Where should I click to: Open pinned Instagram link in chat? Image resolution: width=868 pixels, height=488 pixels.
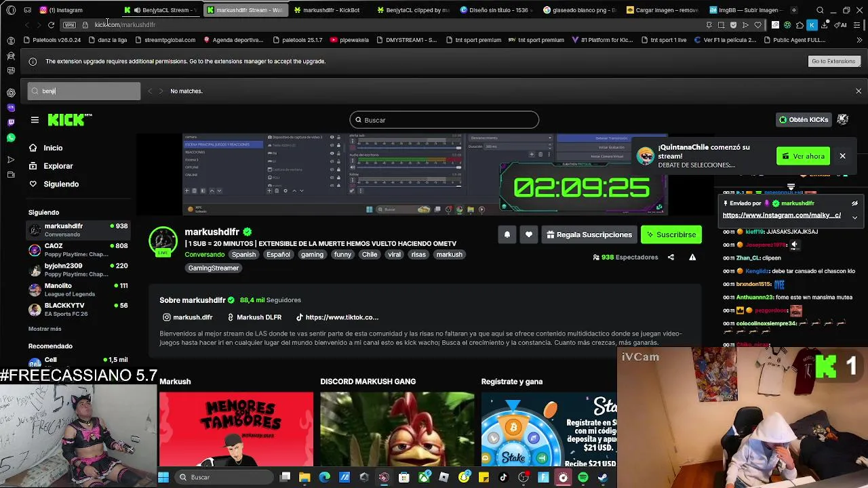[x=781, y=216]
